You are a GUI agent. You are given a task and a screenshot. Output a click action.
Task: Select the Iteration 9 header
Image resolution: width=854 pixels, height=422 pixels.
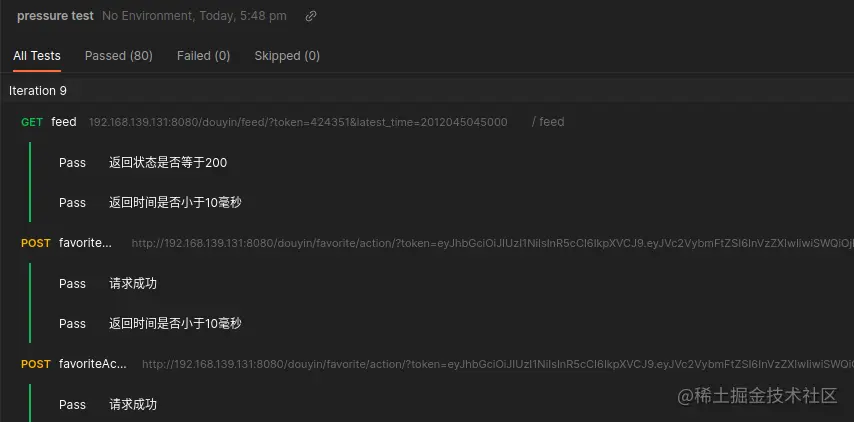[38, 91]
